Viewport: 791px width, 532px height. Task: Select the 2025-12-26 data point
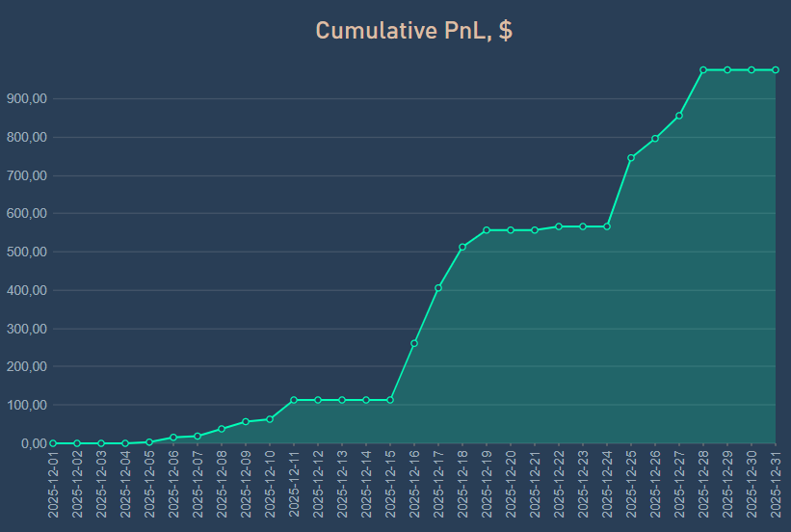655,139
